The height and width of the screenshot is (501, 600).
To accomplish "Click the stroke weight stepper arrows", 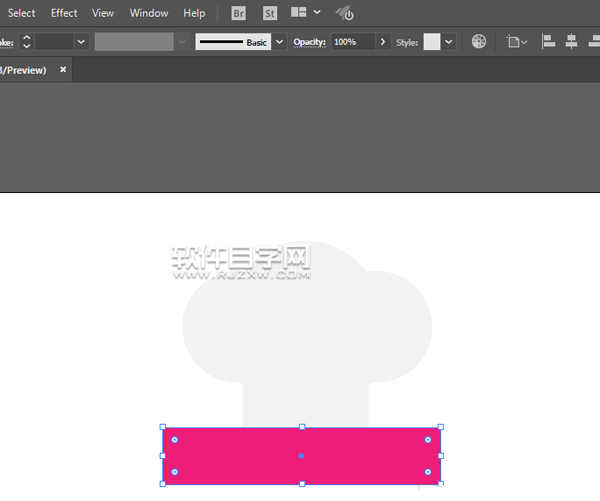I will pos(27,42).
